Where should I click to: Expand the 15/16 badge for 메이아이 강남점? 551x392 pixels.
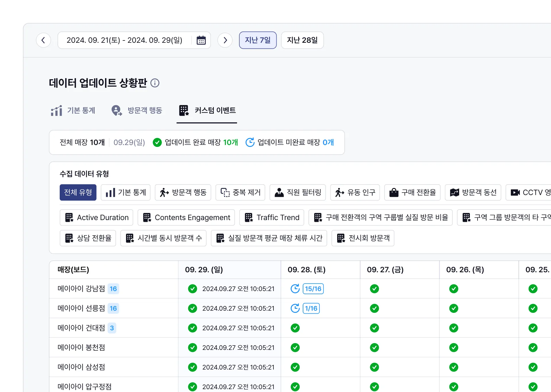(x=313, y=289)
